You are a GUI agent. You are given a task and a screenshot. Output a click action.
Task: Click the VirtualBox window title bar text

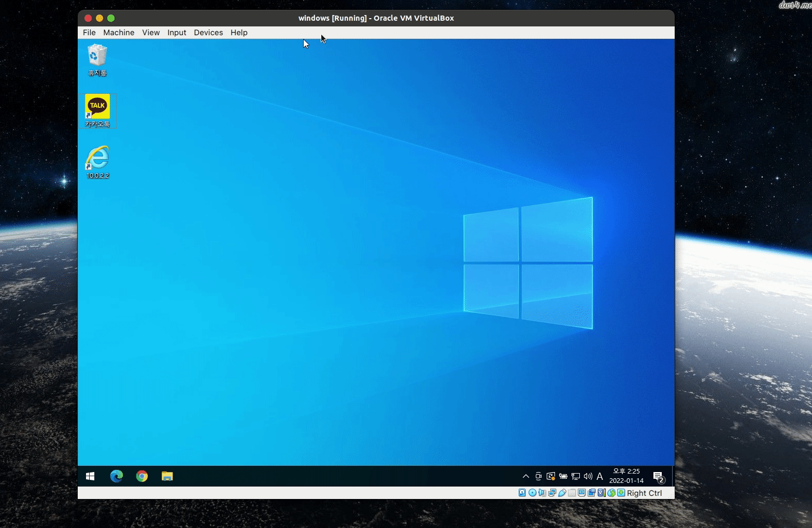376,18
